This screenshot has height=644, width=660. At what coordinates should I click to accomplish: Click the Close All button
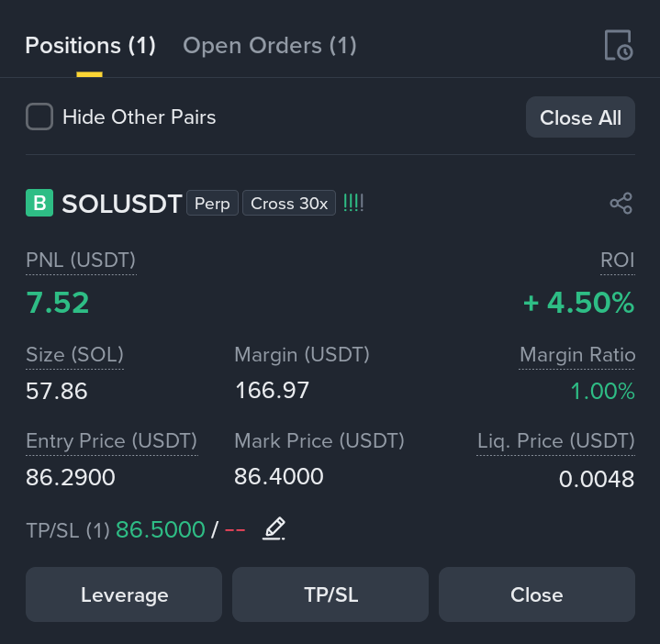click(x=580, y=117)
